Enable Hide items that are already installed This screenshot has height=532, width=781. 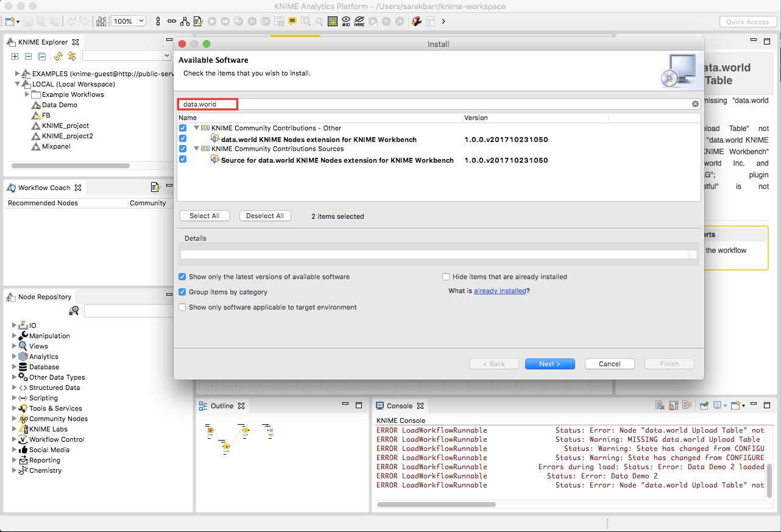pos(446,277)
